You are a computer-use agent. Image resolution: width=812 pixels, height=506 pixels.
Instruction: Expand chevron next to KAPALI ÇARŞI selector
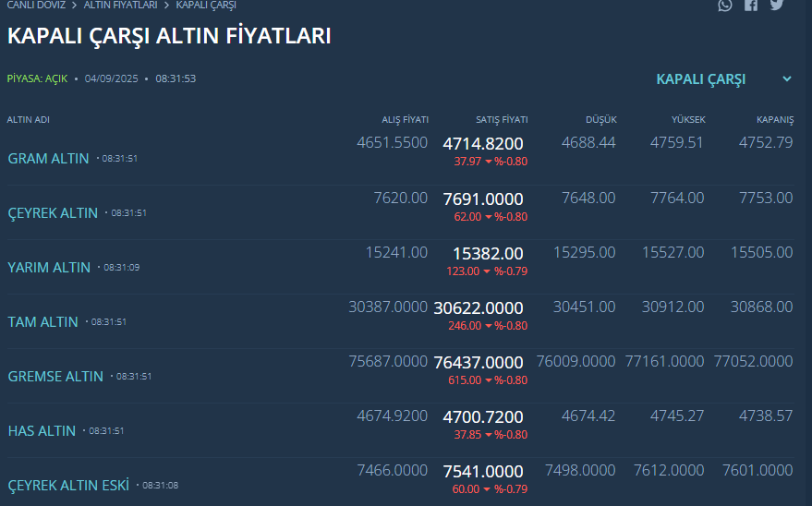787,79
